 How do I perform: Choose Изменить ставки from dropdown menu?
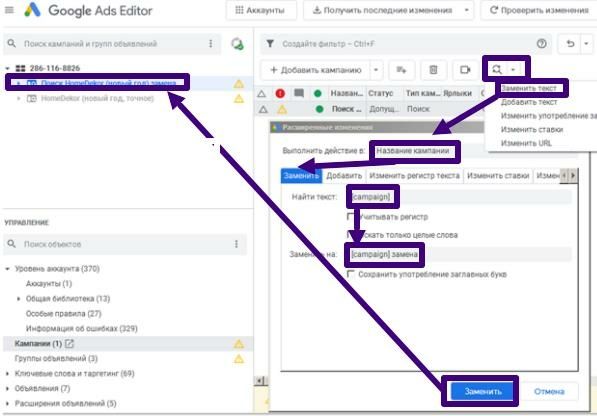(532, 129)
